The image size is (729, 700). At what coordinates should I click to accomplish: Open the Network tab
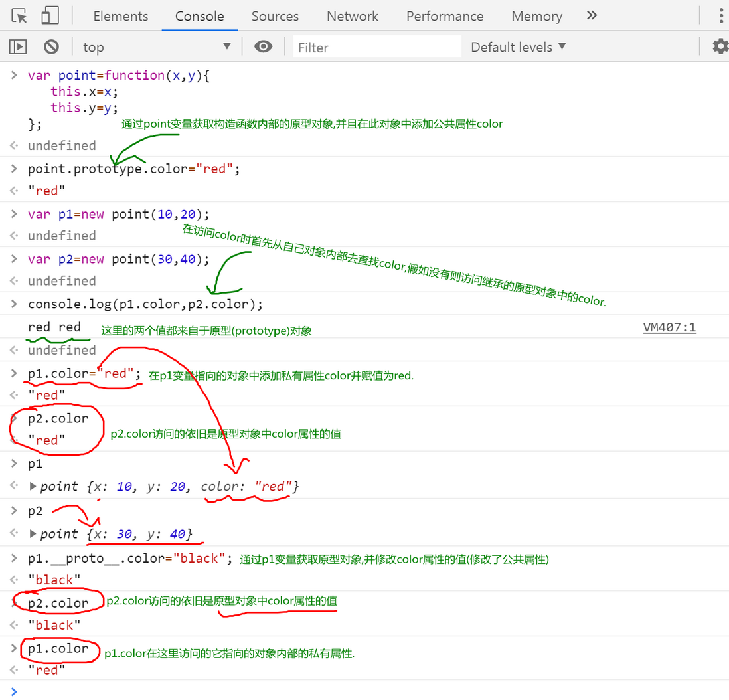pos(353,16)
